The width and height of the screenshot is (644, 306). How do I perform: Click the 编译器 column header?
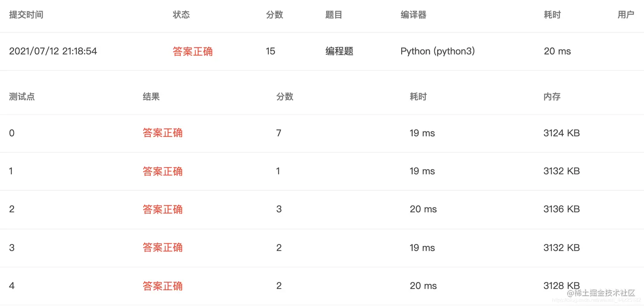tap(413, 15)
